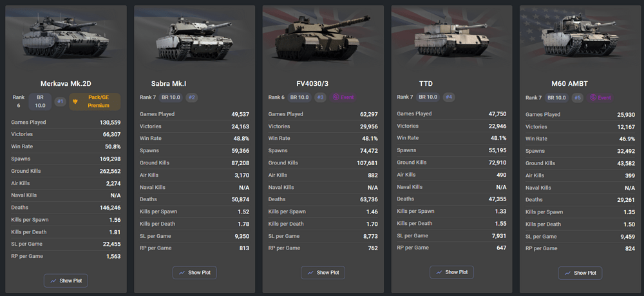Click the #4 position badge on TTD
Viewport: 644px width, 296px height.
pos(449,97)
